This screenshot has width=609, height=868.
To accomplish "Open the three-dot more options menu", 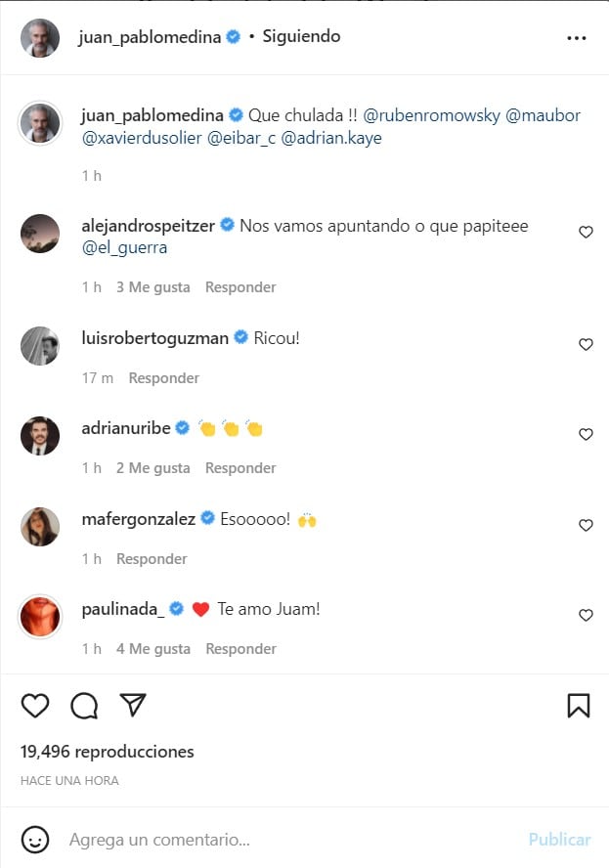I will click(x=577, y=38).
